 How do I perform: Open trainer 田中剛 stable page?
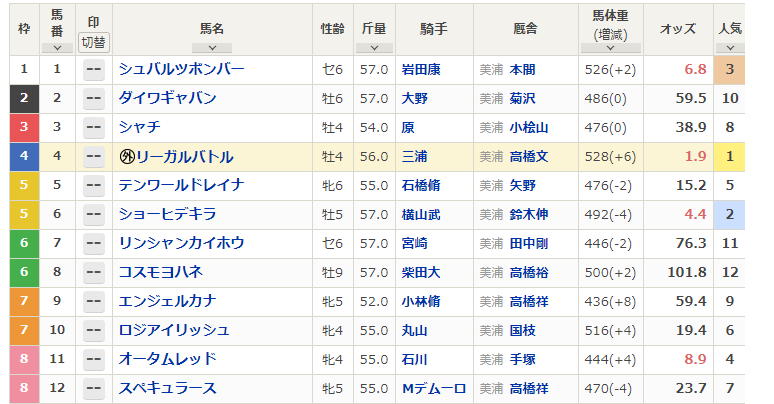coord(529,243)
